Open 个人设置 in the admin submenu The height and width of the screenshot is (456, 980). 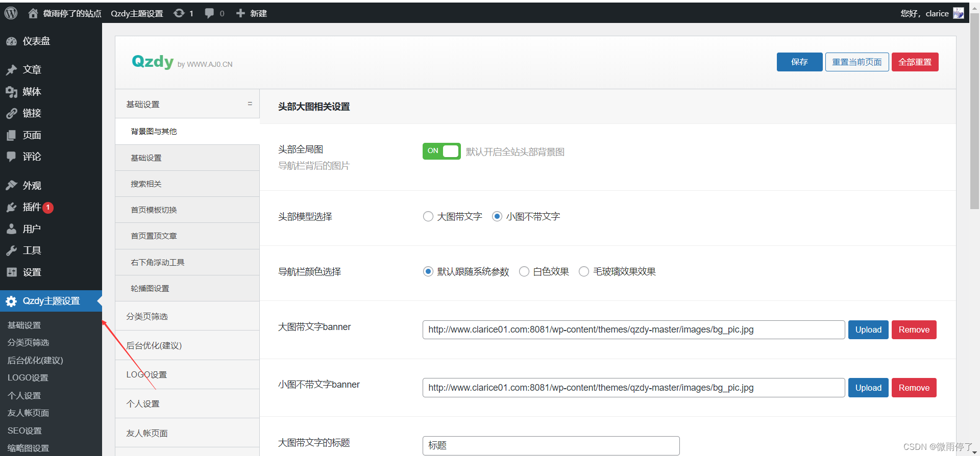point(24,395)
